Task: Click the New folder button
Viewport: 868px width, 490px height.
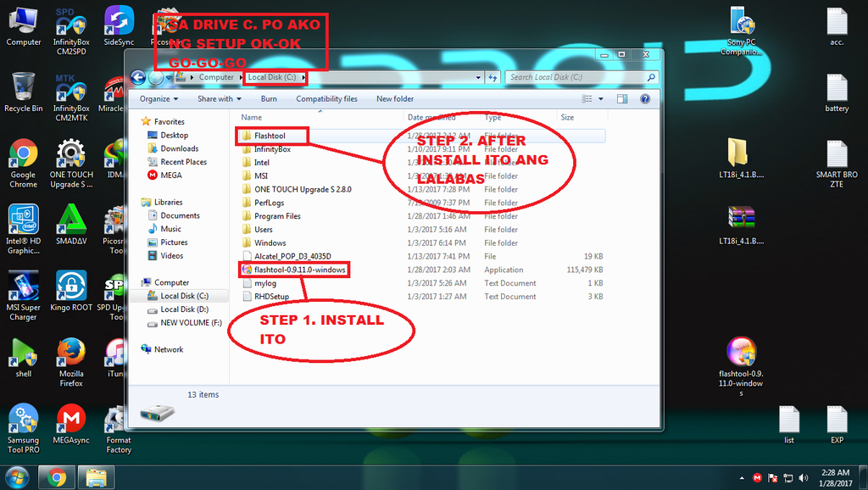Action: (395, 98)
